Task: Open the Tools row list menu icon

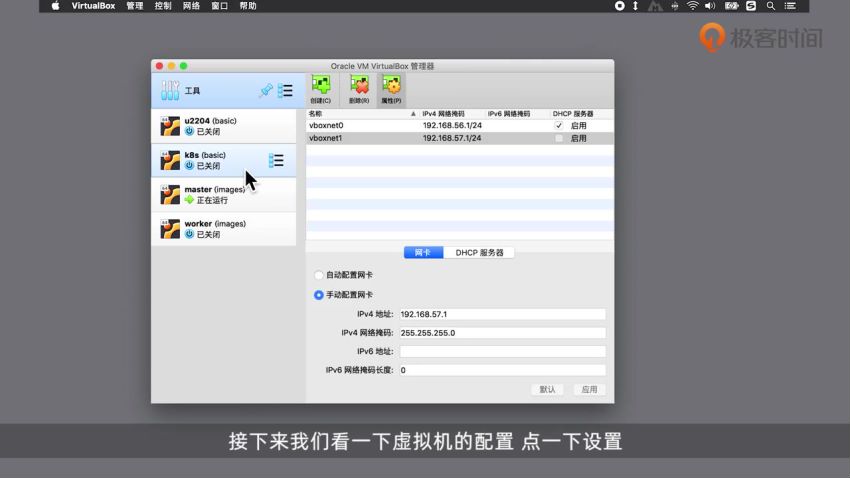Action: [x=285, y=91]
